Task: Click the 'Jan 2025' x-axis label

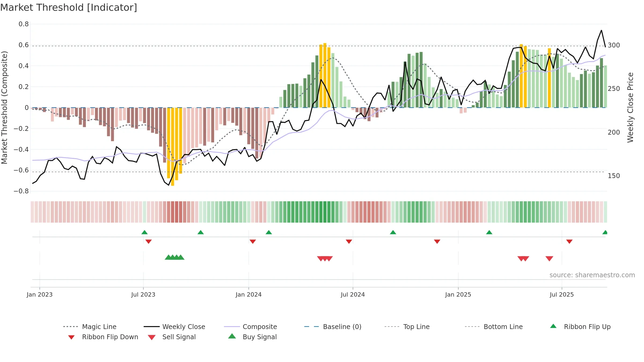Action: [x=458, y=294]
